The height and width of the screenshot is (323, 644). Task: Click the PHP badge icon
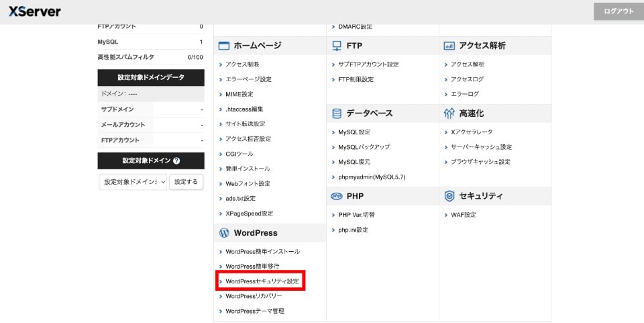[x=337, y=197]
